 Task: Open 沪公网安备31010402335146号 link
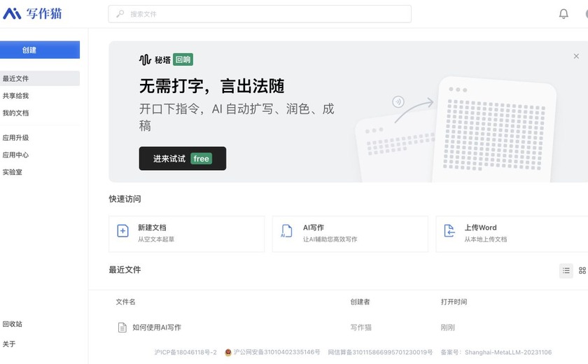coord(276,352)
